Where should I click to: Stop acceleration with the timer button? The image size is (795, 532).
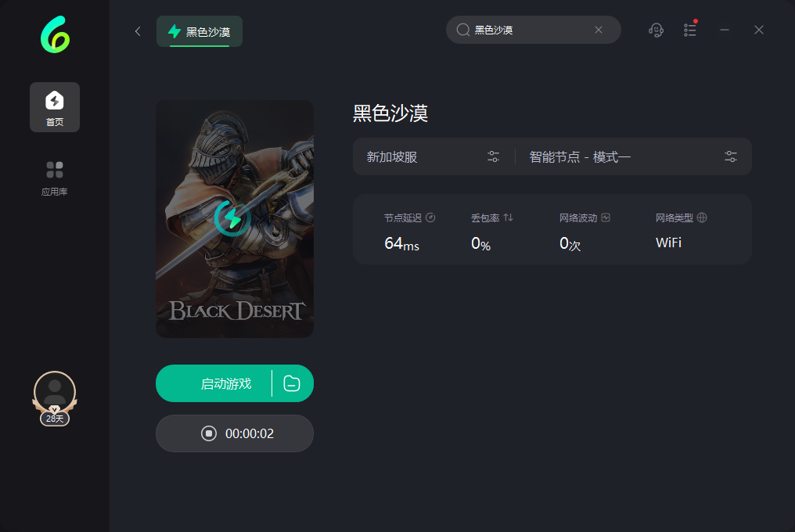pos(235,433)
